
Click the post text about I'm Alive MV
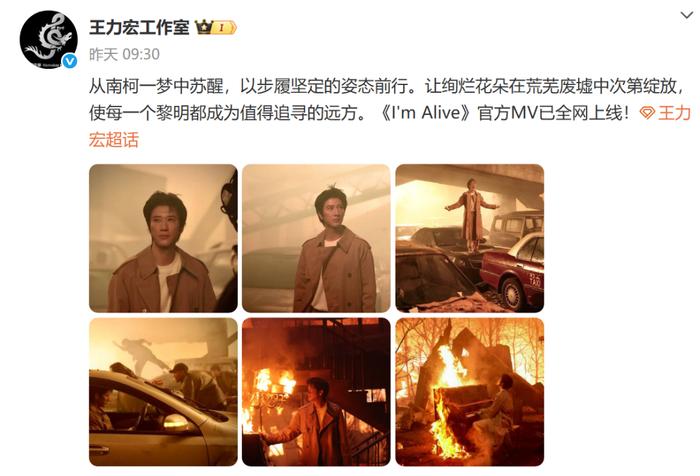(389, 113)
